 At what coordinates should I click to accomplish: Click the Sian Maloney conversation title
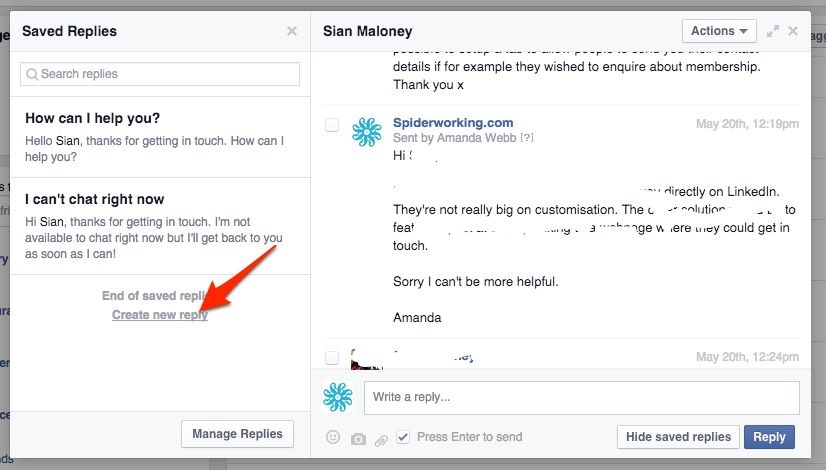[368, 31]
